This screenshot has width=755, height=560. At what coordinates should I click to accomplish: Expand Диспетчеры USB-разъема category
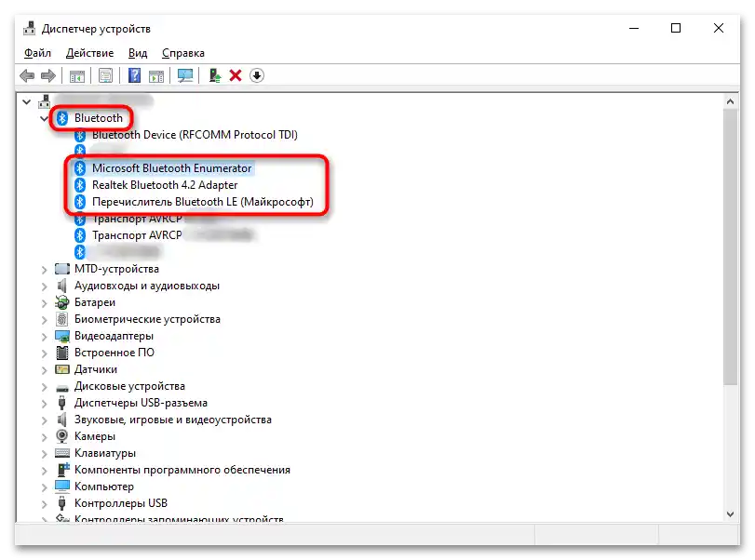point(45,404)
